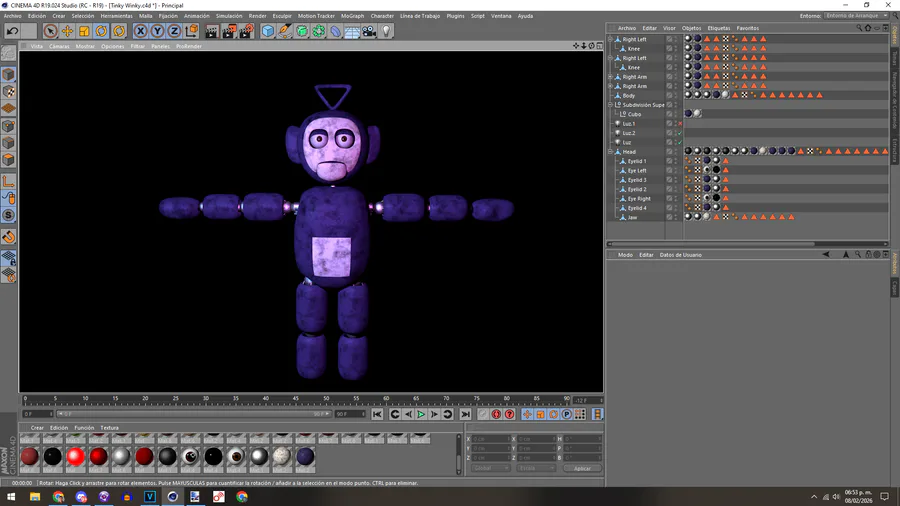Expand the first Right Arm object
The width and height of the screenshot is (900, 506).
[611, 77]
